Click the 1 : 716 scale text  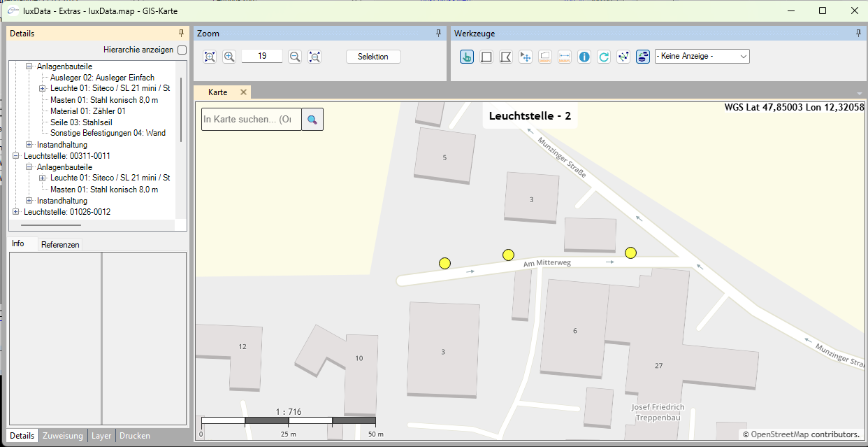coord(289,412)
